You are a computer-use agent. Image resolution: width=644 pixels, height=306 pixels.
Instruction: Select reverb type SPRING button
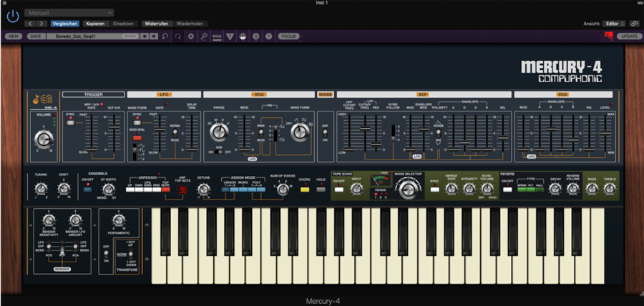[x=522, y=189]
